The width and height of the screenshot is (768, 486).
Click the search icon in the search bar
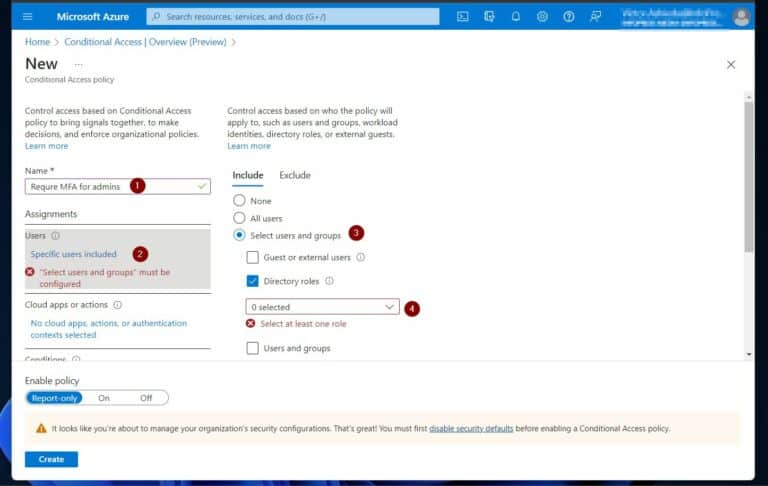point(156,17)
